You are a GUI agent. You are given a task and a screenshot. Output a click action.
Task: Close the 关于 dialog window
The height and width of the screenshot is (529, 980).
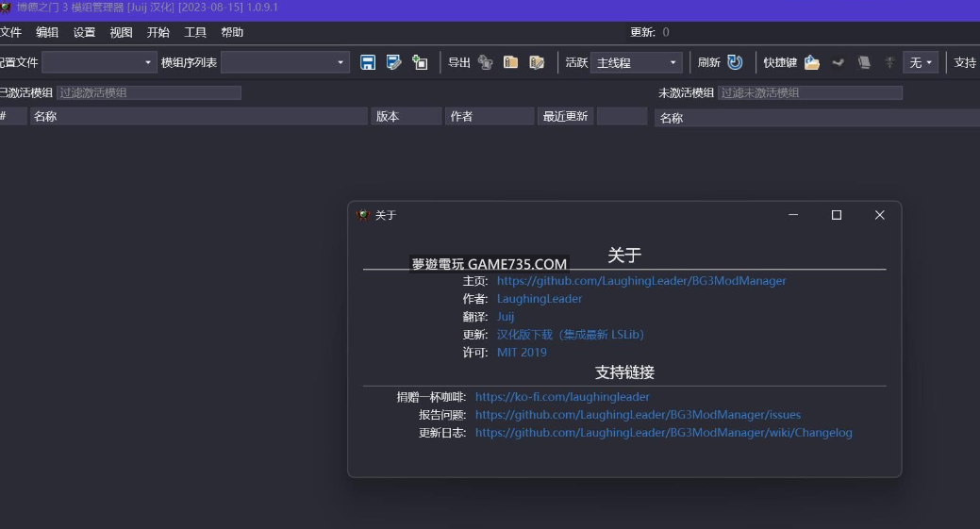point(879,215)
